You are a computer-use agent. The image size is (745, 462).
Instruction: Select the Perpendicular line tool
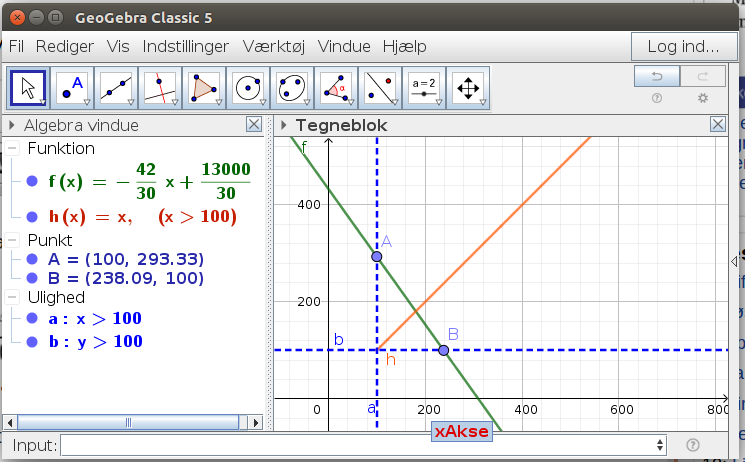tap(160, 88)
